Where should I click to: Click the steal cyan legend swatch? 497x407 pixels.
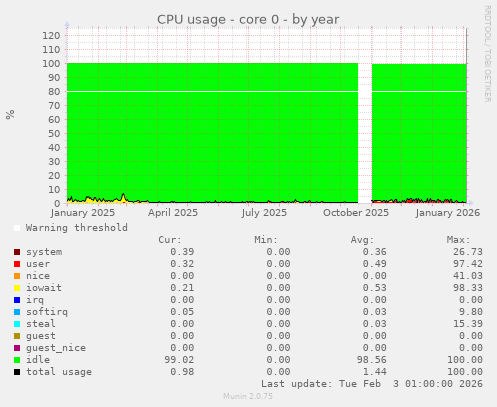17,324
